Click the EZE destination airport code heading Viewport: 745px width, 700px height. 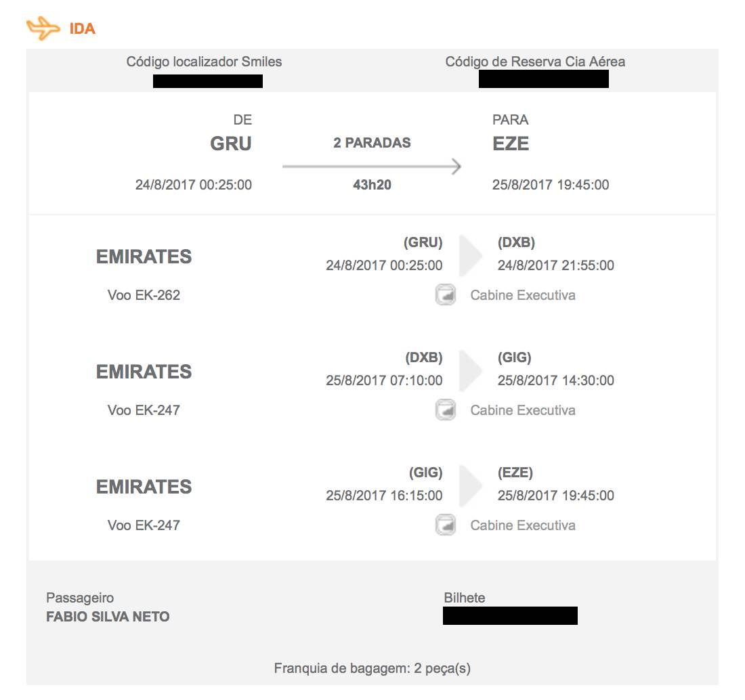(x=511, y=144)
